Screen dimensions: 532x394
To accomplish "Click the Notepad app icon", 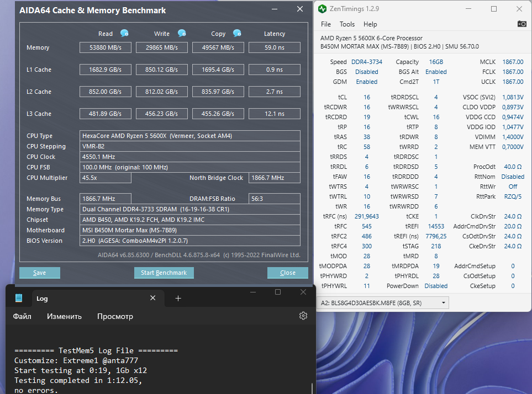I will pyautogui.click(x=19, y=298).
